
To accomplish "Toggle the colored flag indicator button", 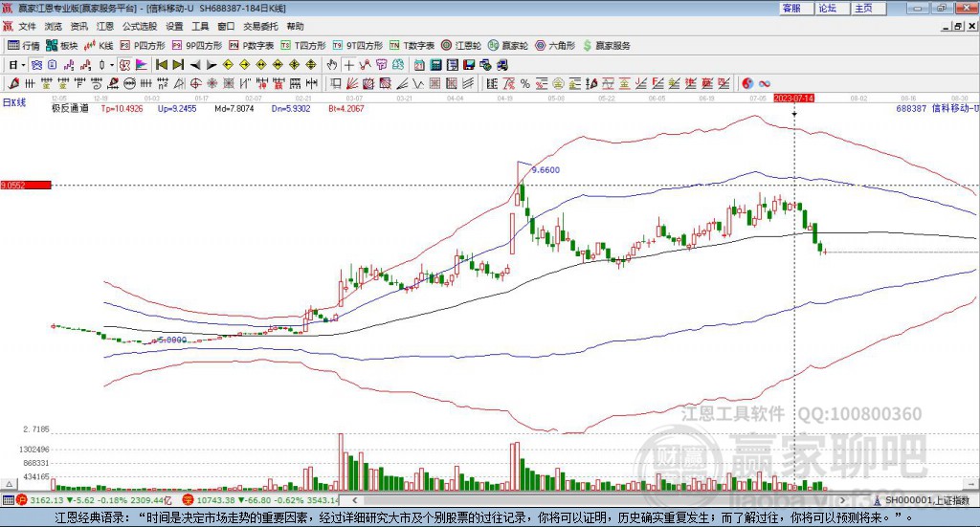I will click(x=142, y=65).
